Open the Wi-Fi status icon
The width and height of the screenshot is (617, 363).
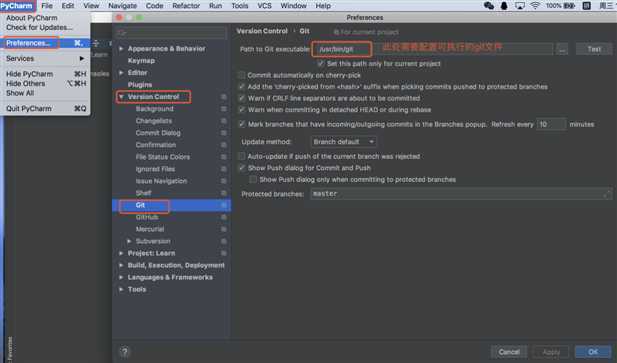tap(535, 6)
